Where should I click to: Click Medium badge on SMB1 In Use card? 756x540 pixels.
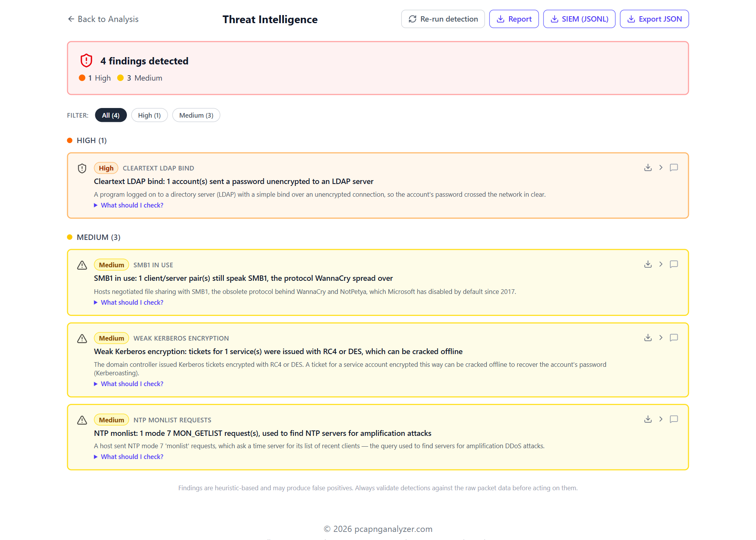pos(111,265)
